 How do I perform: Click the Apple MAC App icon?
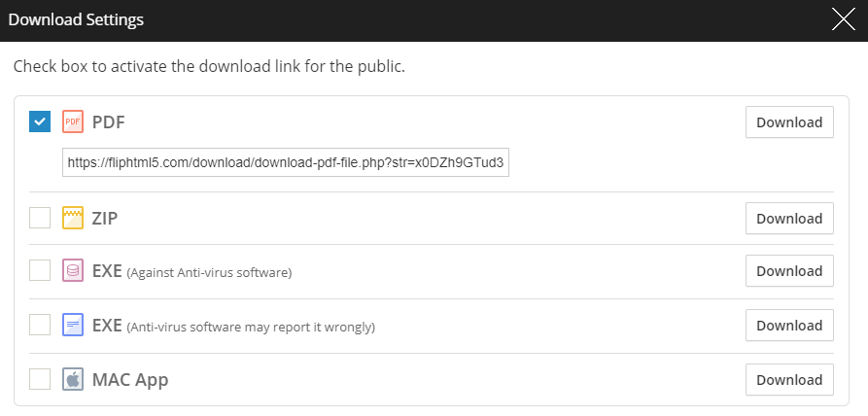click(73, 379)
